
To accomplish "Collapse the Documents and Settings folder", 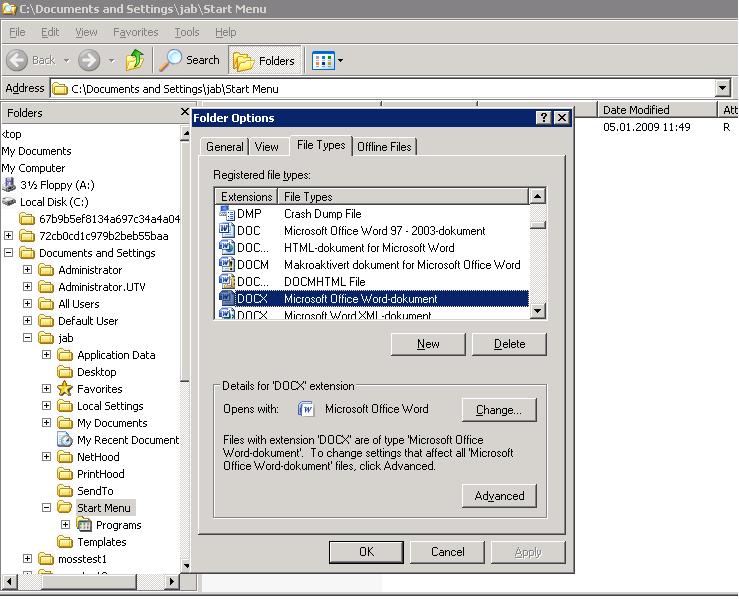I will pyautogui.click(x=8, y=252).
